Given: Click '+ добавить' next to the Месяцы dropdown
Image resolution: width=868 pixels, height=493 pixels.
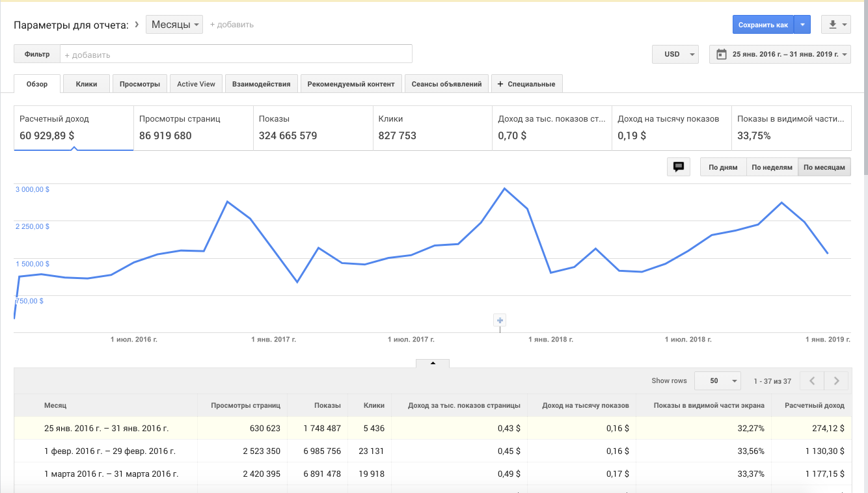Looking at the screenshot, I should click(x=232, y=25).
